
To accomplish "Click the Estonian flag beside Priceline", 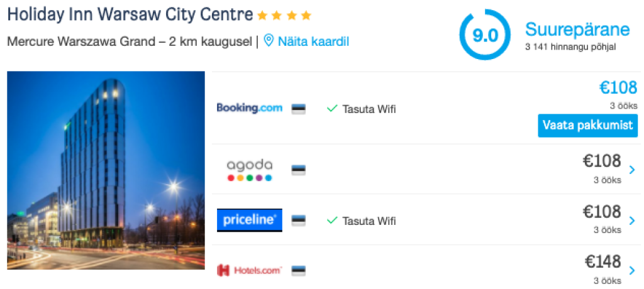I will pyautogui.click(x=298, y=221).
